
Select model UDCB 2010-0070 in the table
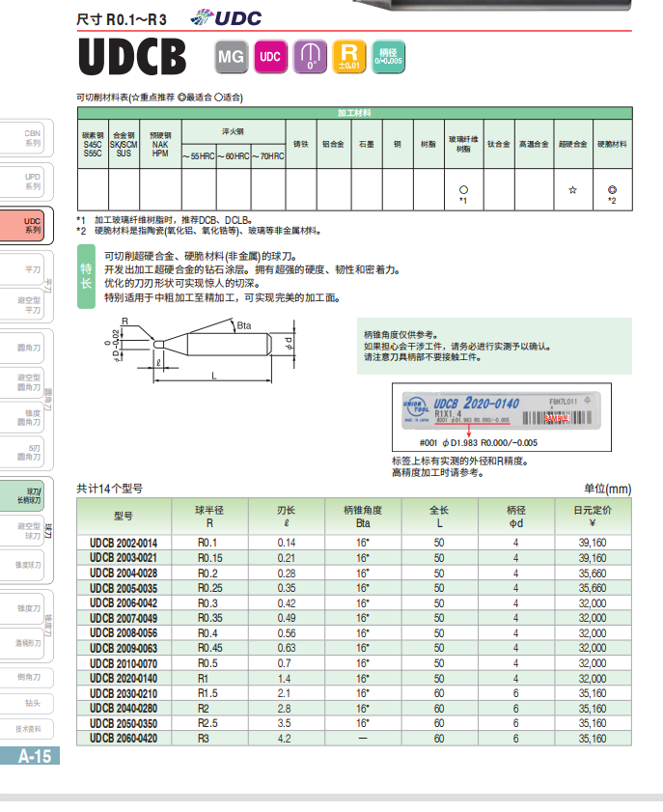pos(124,663)
